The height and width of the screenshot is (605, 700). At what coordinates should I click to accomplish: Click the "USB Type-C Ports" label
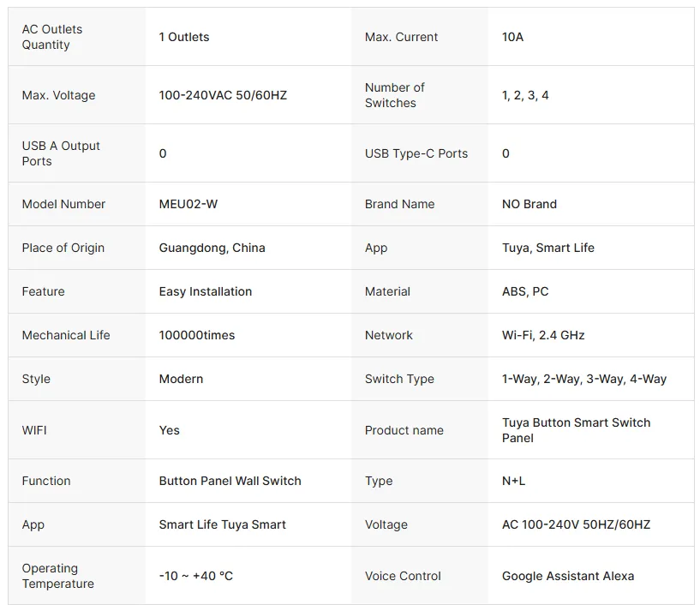tap(416, 153)
